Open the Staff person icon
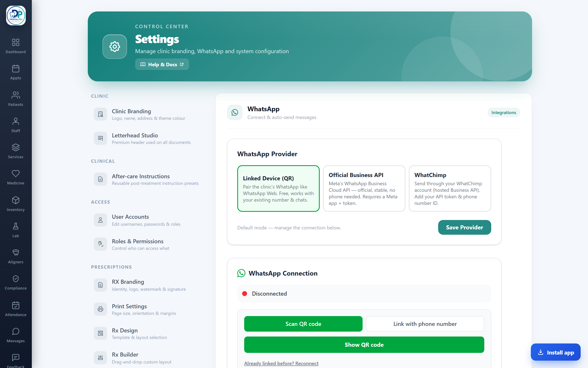The image size is (588, 368). click(x=16, y=121)
